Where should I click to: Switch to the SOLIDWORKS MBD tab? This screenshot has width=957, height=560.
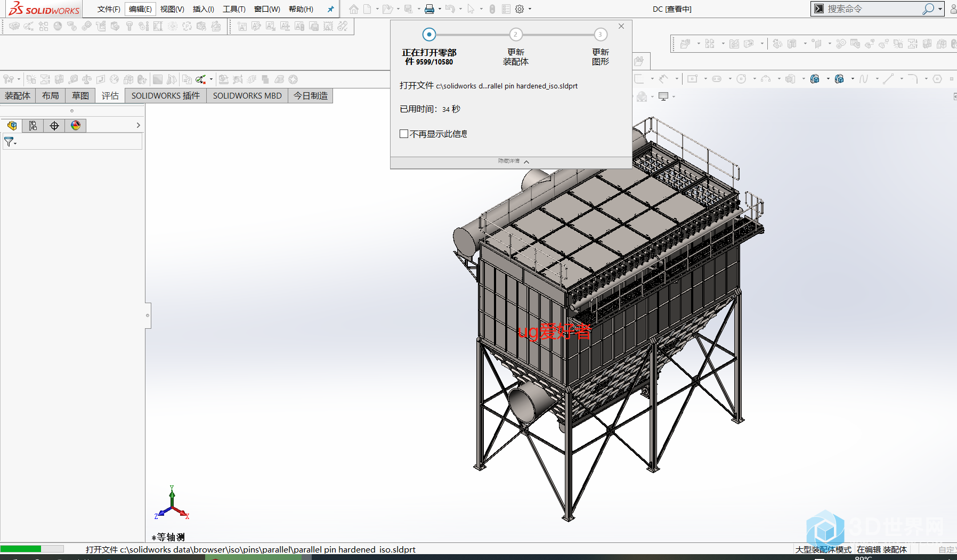247,96
